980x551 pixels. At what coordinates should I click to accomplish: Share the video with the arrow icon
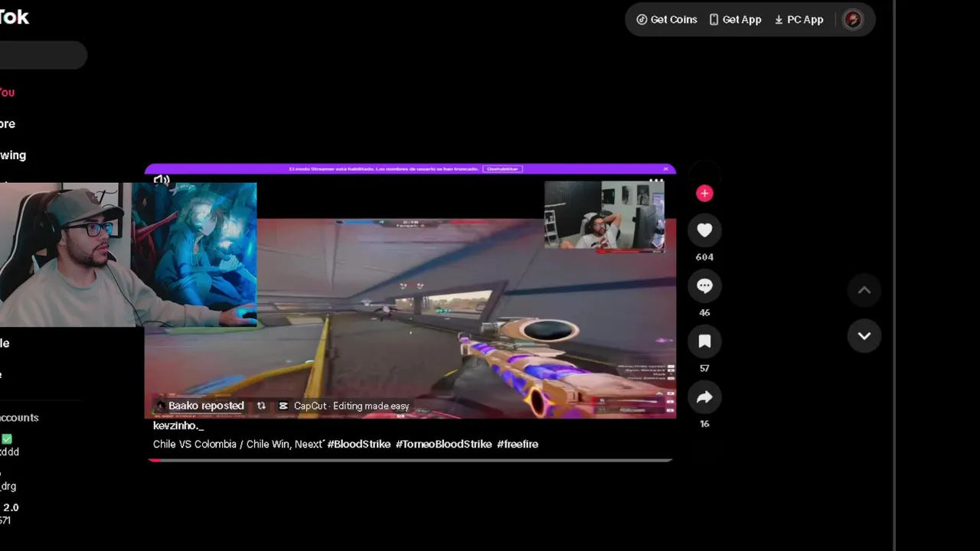tap(704, 397)
